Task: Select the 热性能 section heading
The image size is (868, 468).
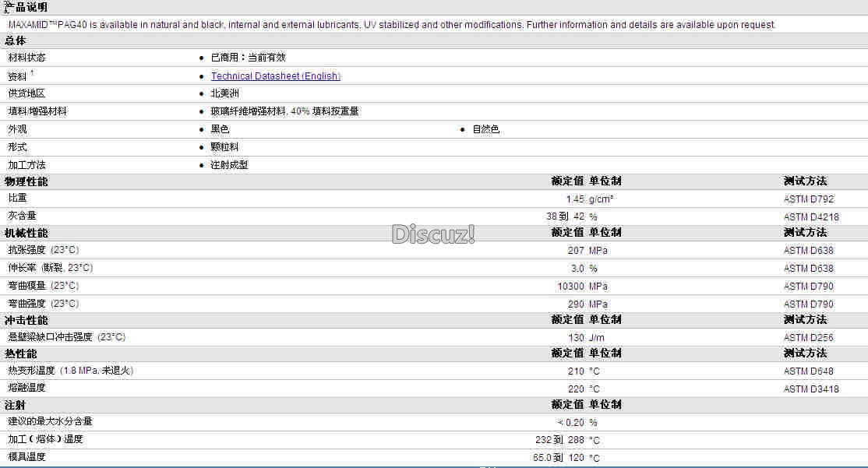Action: (20, 354)
